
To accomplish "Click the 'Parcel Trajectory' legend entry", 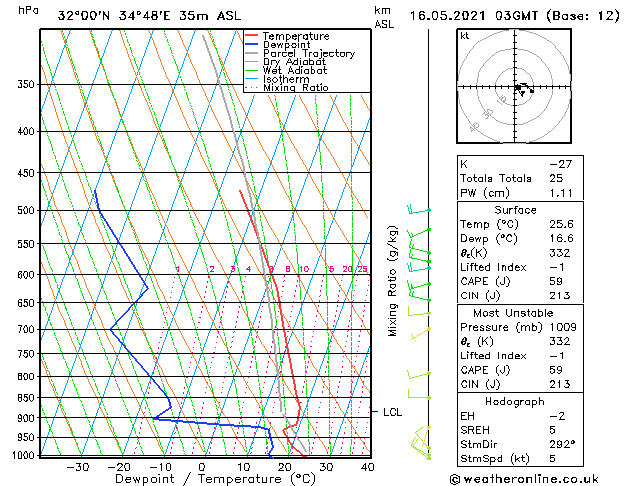I will (x=309, y=53).
